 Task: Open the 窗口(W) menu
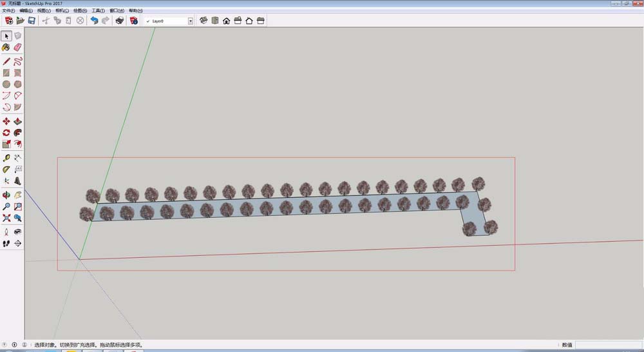(117, 11)
